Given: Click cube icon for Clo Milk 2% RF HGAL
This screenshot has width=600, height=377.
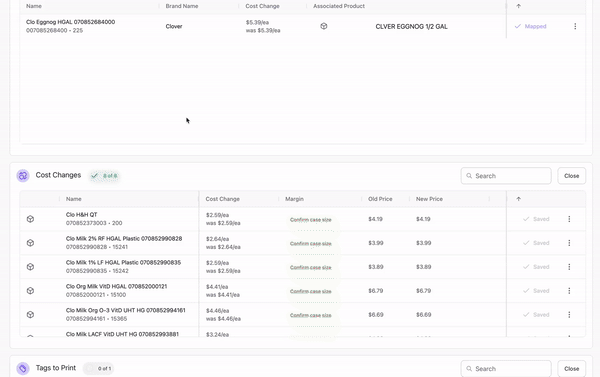Looking at the screenshot, I should [x=30, y=243].
